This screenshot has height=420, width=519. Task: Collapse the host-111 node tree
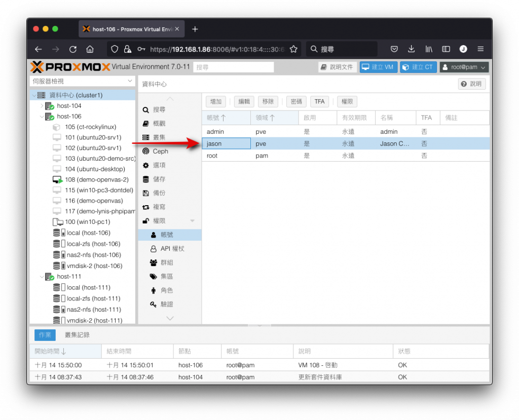coord(42,277)
